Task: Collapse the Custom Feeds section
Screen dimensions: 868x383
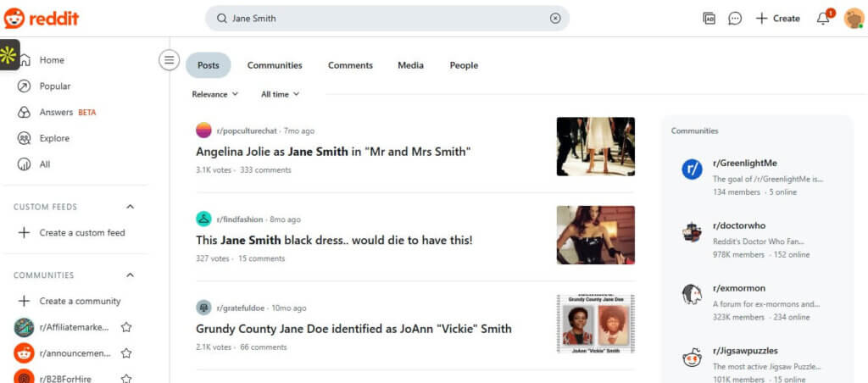Action: 130,207
